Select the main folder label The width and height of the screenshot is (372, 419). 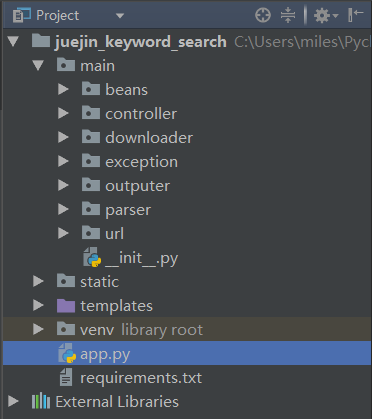pos(97,66)
